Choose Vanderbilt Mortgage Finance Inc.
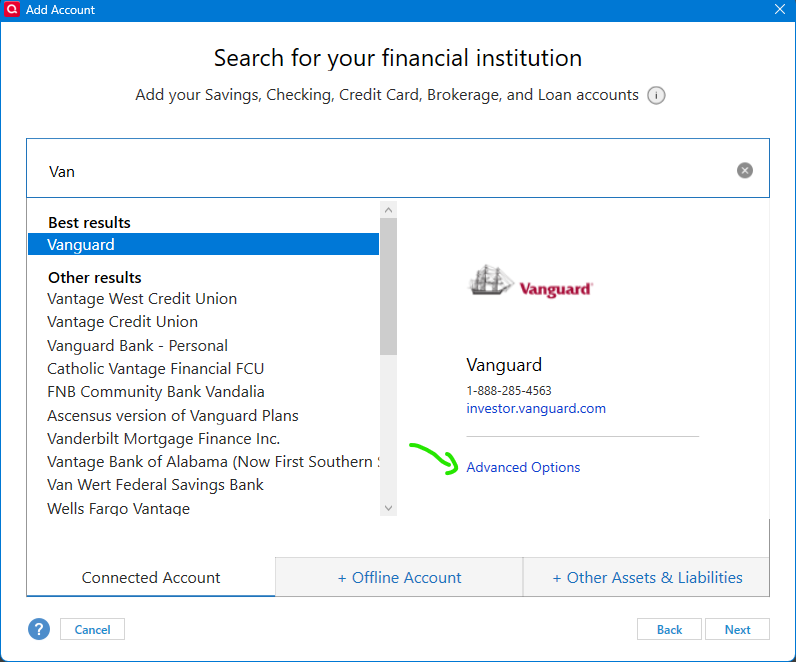Screen dimensions: 796x662 163,439
